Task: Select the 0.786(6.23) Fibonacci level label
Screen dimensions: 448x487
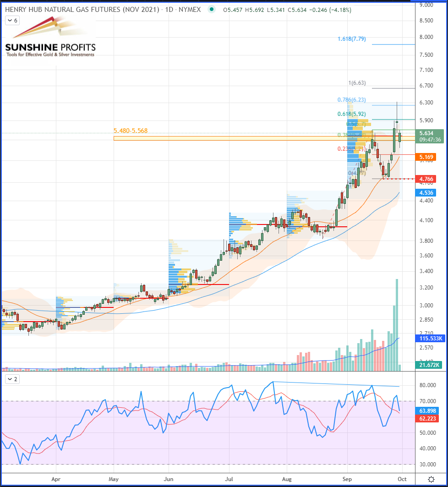Action: pos(352,100)
